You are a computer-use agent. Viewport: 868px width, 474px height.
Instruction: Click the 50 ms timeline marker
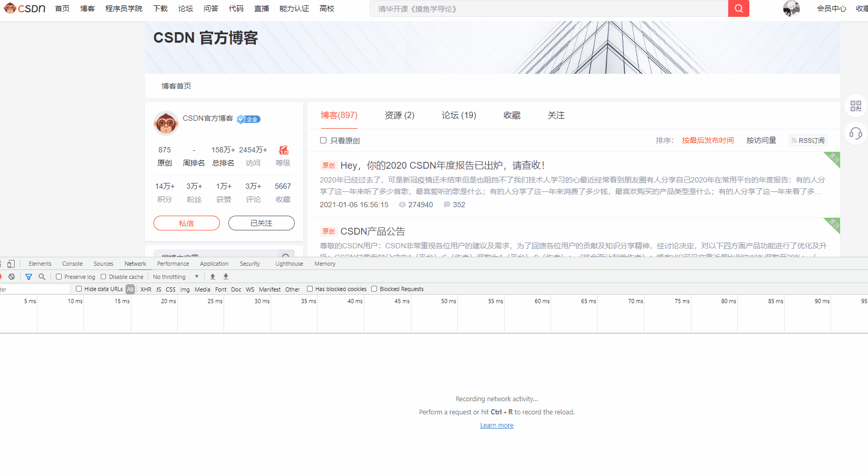[448, 301]
